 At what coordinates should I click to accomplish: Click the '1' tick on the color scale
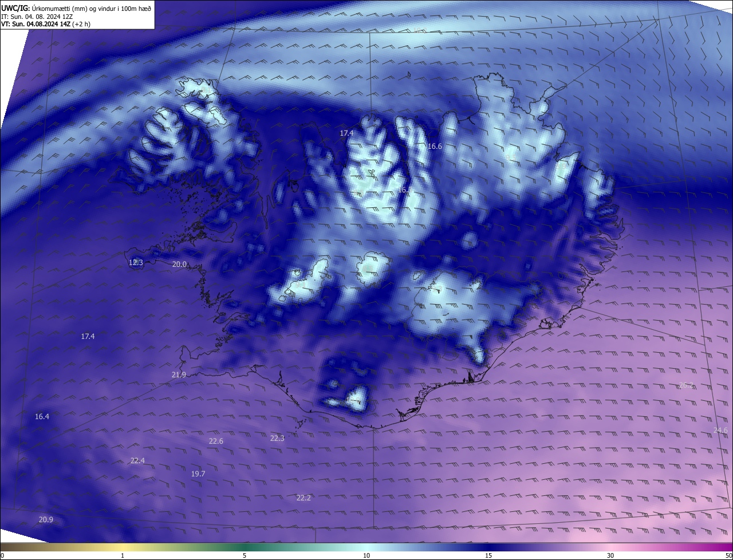pos(123,555)
